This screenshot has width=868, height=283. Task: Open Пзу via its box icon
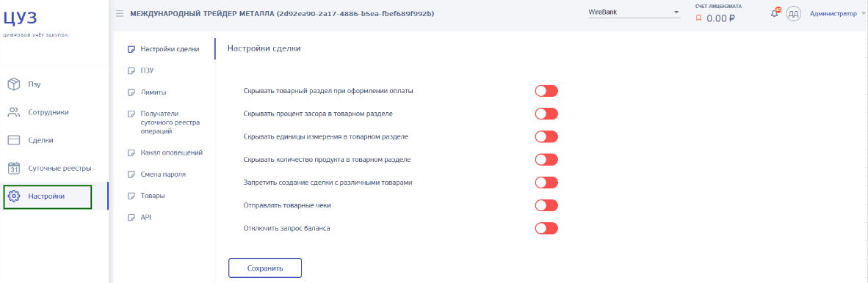pos(14,84)
